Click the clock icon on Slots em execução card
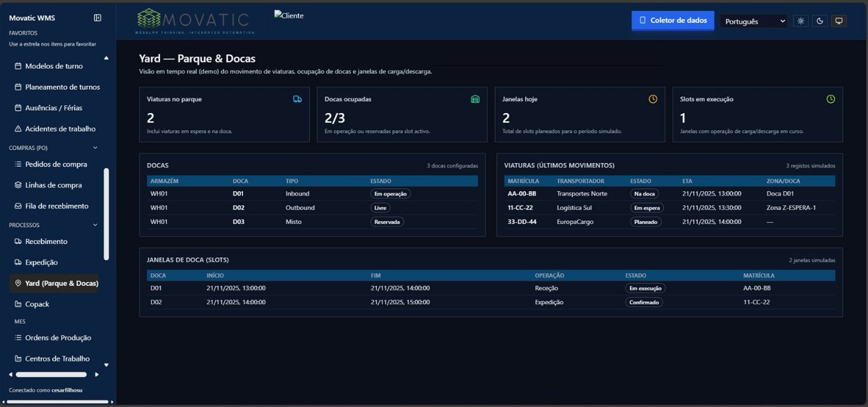Image resolution: width=868 pixels, height=407 pixels. (x=831, y=99)
